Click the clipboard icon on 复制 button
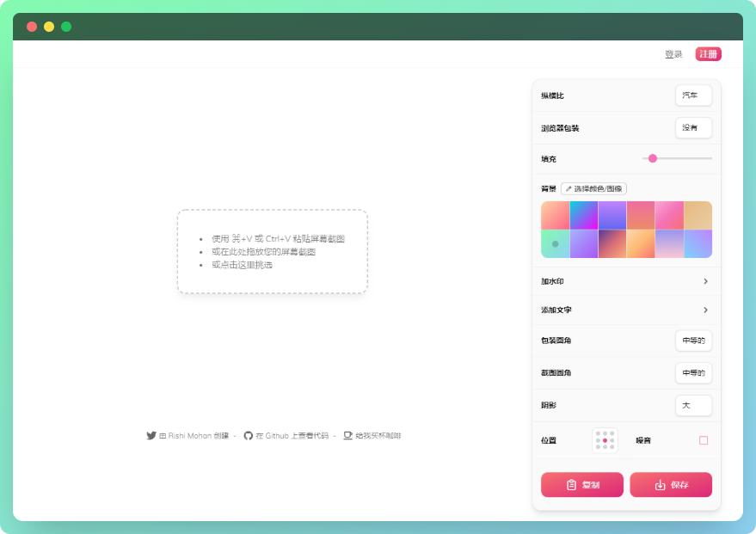Screen dimensions: 756x534 572,485
